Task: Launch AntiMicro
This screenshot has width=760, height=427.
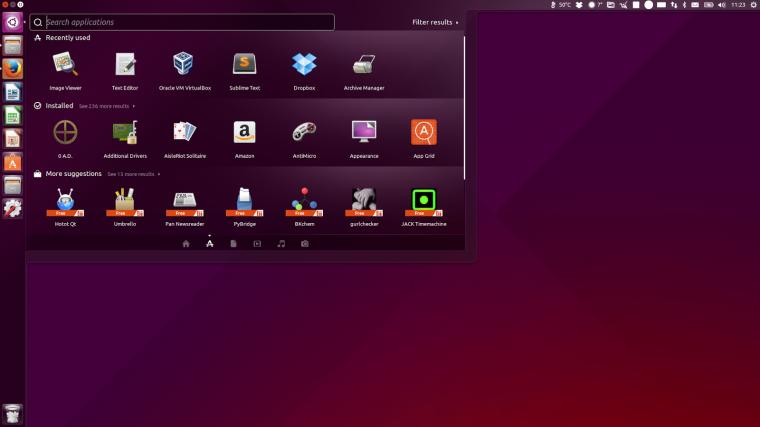Action: (304, 139)
